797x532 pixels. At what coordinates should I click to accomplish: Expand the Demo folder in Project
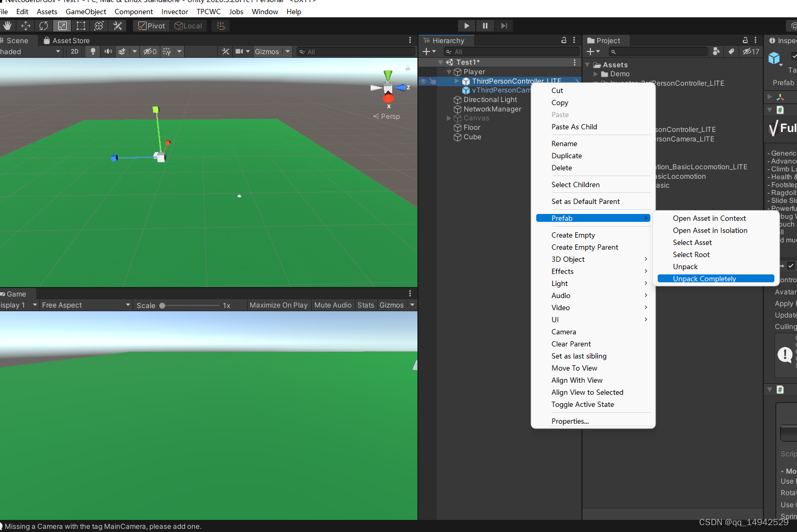click(x=596, y=74)
